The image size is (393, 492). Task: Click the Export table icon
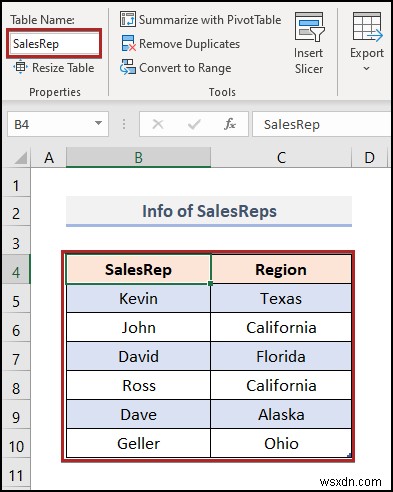[x=368, y=27]
